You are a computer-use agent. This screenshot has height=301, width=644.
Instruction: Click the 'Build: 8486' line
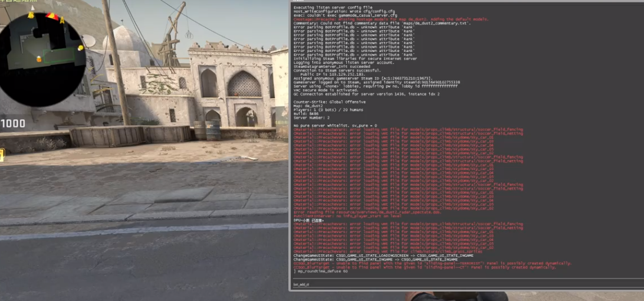coord(306,114)
